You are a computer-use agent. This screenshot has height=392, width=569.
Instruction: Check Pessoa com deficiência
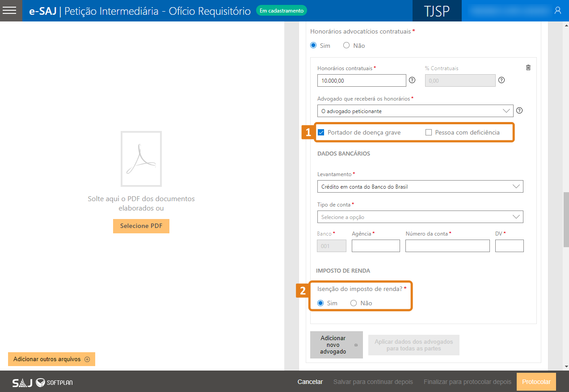[x=429, y=132]
